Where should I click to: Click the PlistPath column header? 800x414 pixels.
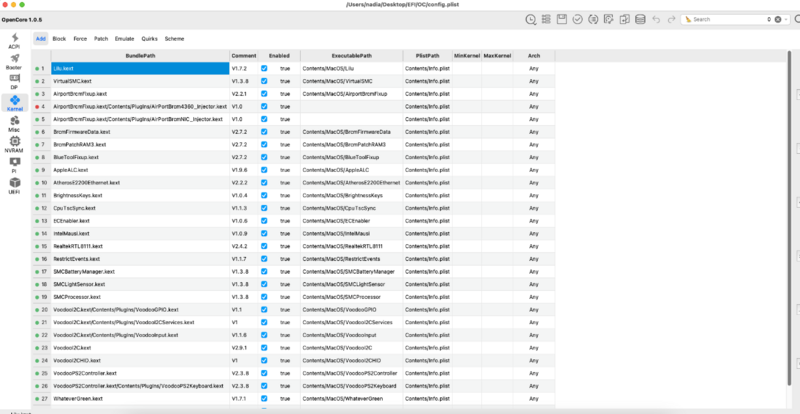point(428,56)
